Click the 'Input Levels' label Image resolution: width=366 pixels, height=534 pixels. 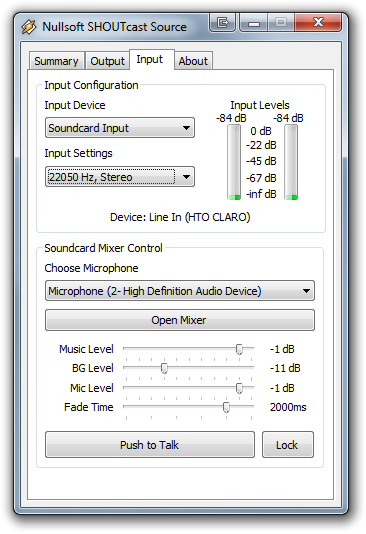[x=260, y=105]
